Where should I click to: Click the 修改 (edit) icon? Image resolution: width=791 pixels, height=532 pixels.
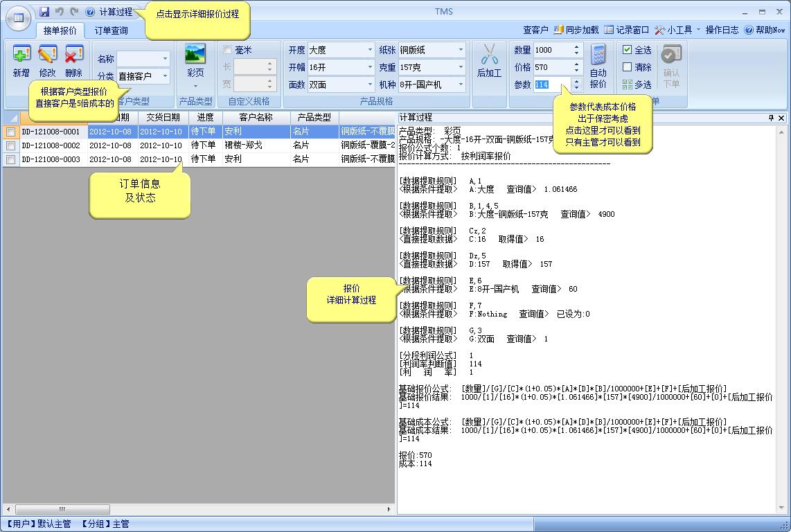47,55
